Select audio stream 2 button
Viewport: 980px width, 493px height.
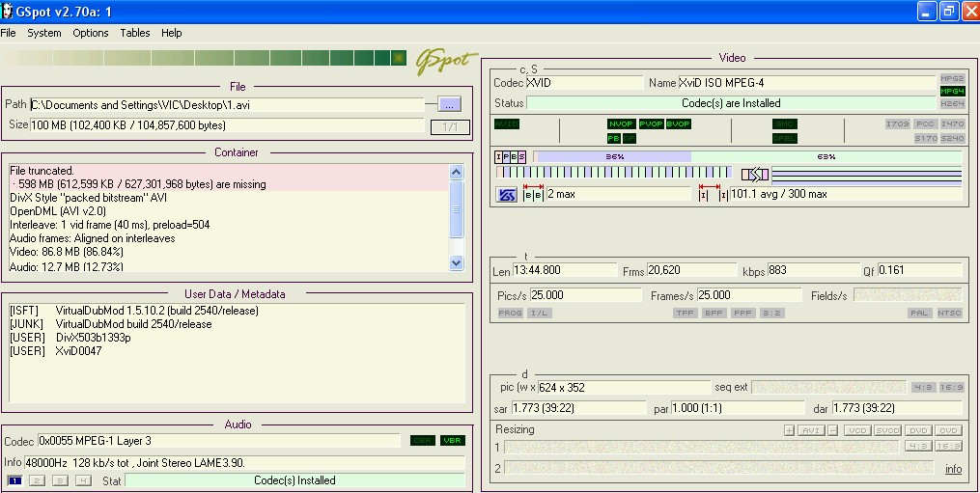pos(38,480)
